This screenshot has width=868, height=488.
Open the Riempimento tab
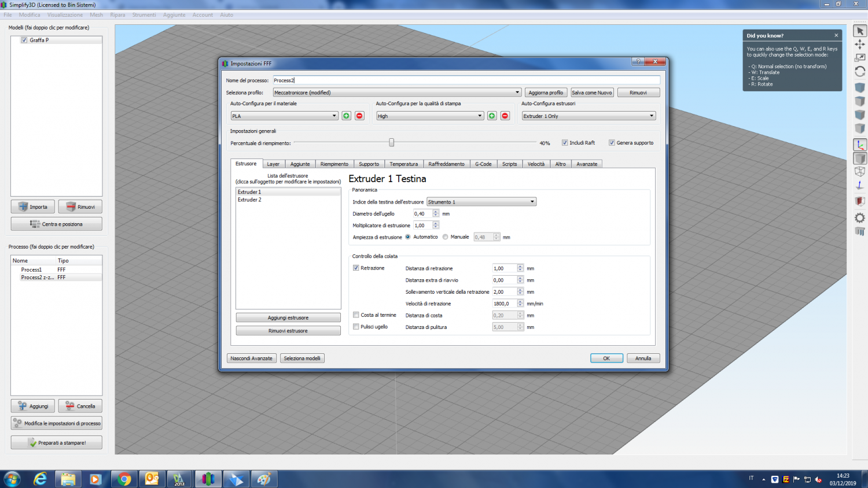[334, 164]
